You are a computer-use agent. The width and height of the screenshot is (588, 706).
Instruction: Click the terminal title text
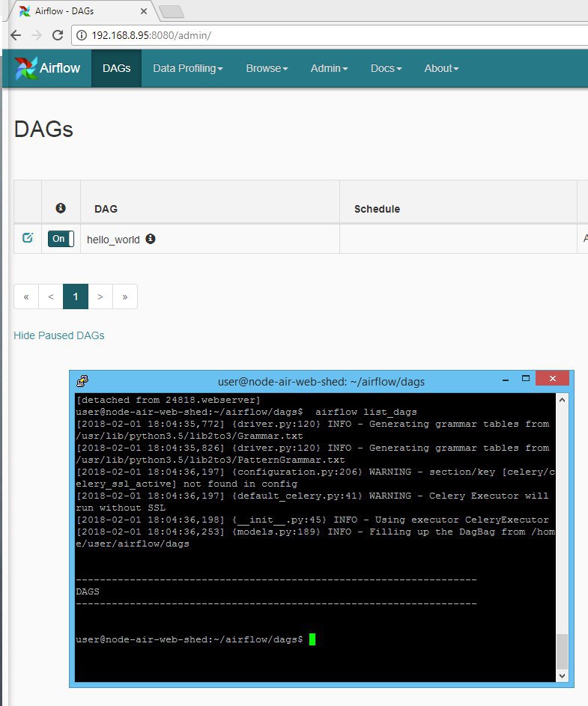pyautogui.click(x=321, y=382)
